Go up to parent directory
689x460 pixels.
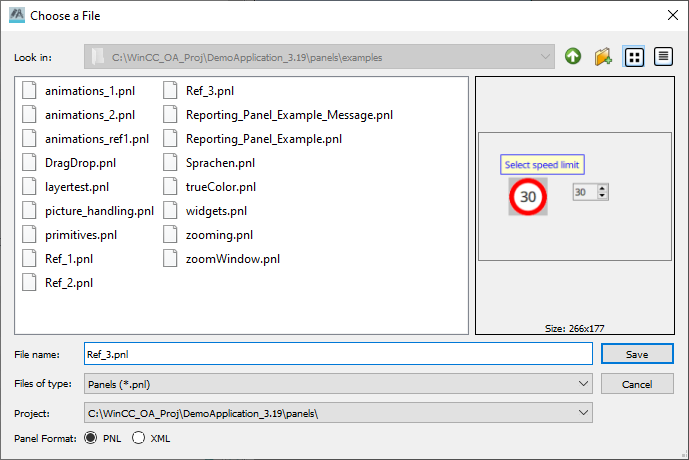tap(573, 57)
